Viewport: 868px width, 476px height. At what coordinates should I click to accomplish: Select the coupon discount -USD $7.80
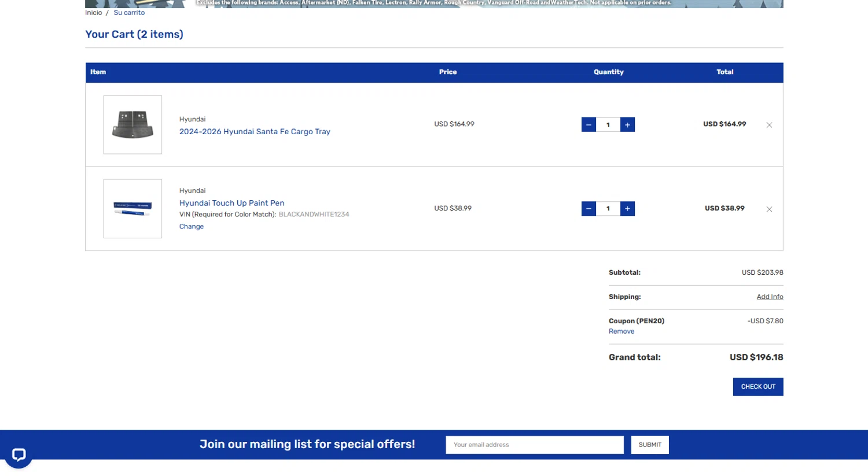click(x=765, y=321)
